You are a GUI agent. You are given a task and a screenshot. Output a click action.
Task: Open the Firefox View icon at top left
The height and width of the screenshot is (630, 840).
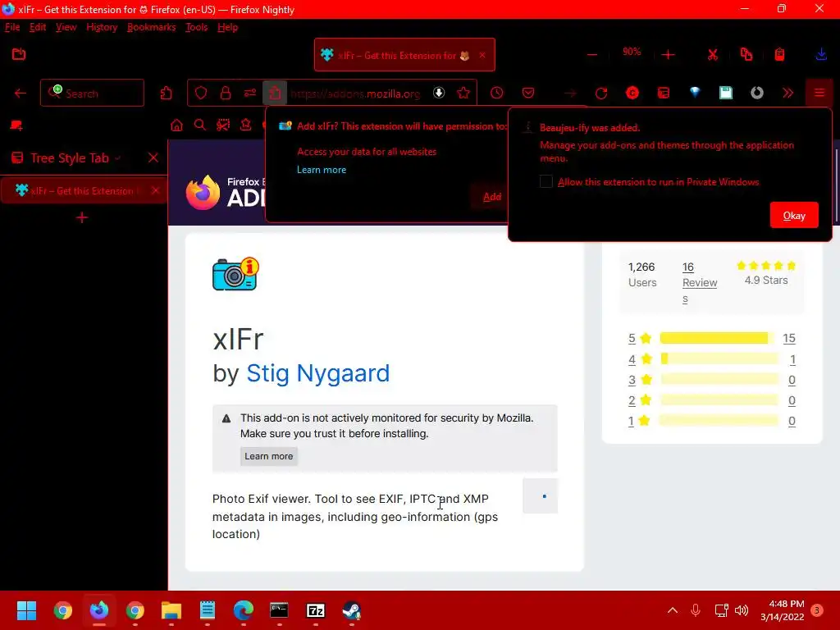pos(19,54)
